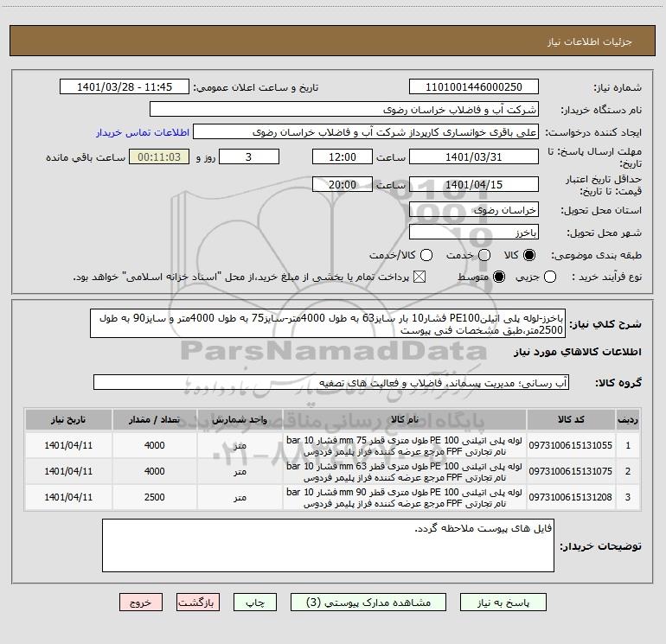This screenshot has width=666, height=644.
Task: Toggle اسناد خزانه اسلامی payment checkbox
Action: pyautogui.click(x=419, y=277)
